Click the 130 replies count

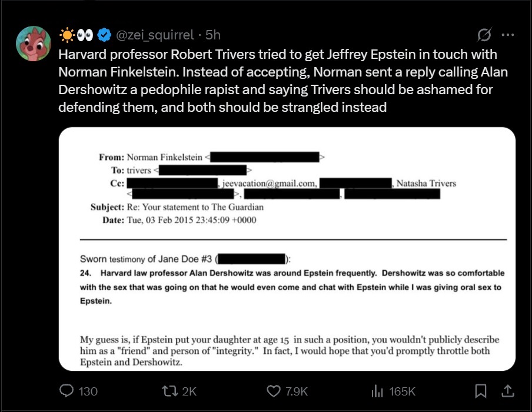[88, 391]
